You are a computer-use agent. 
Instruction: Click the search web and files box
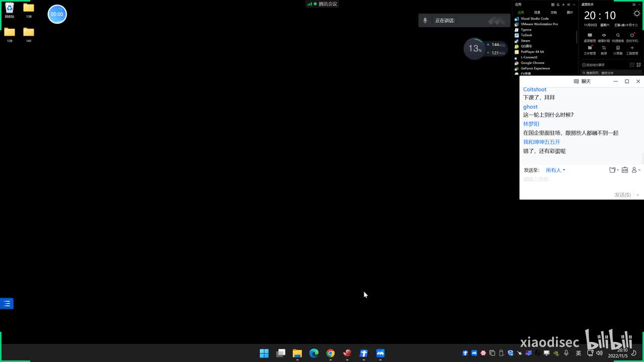[x=612, y=73]
